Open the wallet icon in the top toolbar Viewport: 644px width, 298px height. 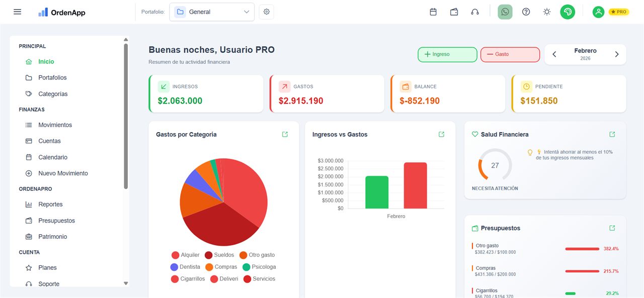(454, 11)
